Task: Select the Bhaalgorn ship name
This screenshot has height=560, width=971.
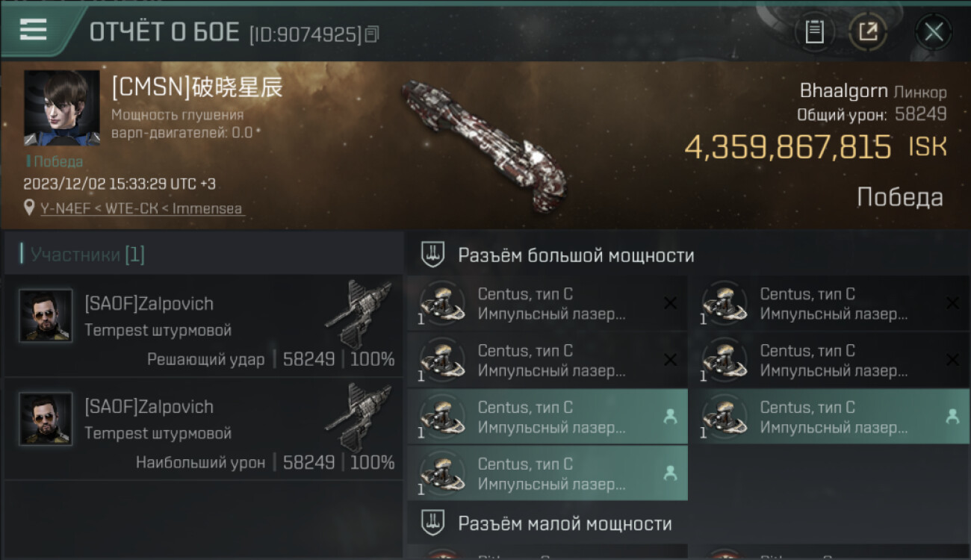Action: [x=844, y=92]
